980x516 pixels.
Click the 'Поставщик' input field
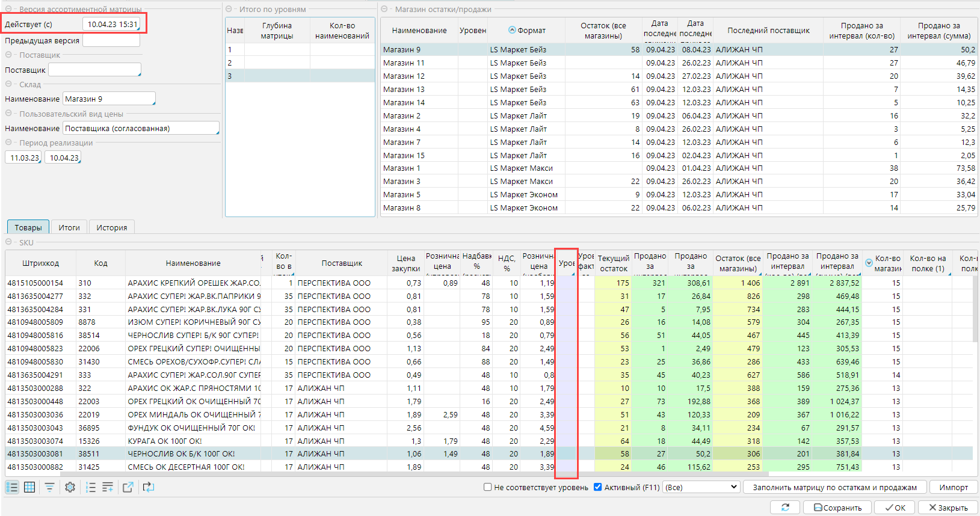94,70
